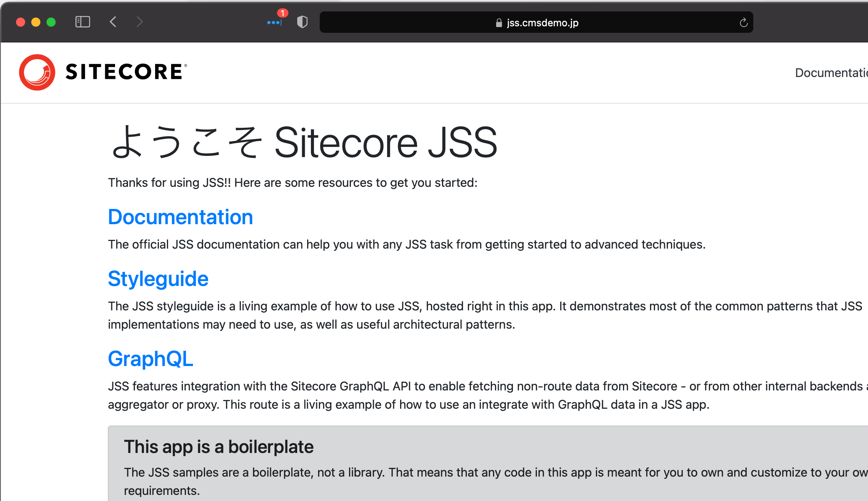Minimize the window with the yellow button
This screenshot has width=868, height=501.
pyautogui.click(x=36, y=22)
